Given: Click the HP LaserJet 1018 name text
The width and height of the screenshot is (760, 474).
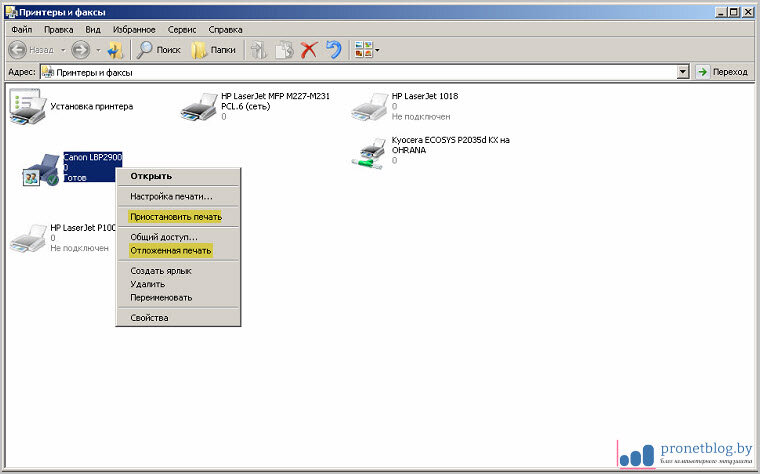Looking at the screenshot, I should click(425, 96).
